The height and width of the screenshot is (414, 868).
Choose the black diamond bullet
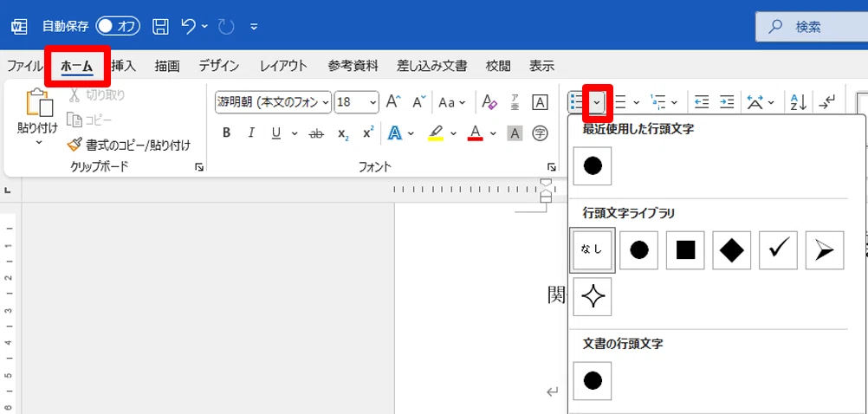[x=732, y=250]
